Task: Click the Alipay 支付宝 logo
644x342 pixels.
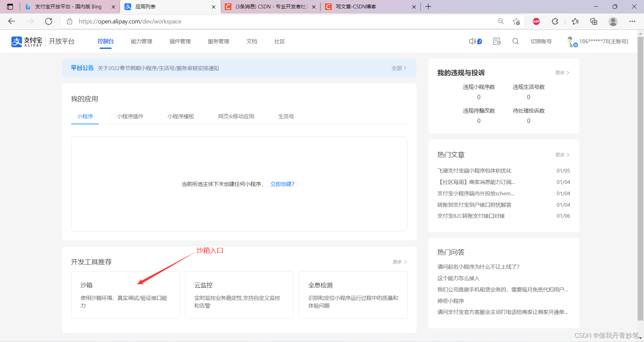Action: [27, 42]
